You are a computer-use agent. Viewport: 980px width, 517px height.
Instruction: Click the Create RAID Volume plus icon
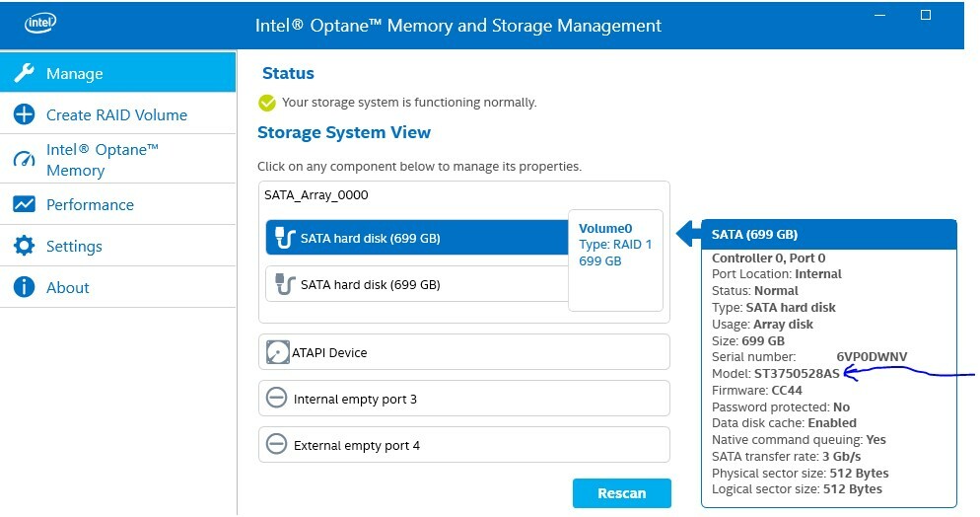point(25,114)
